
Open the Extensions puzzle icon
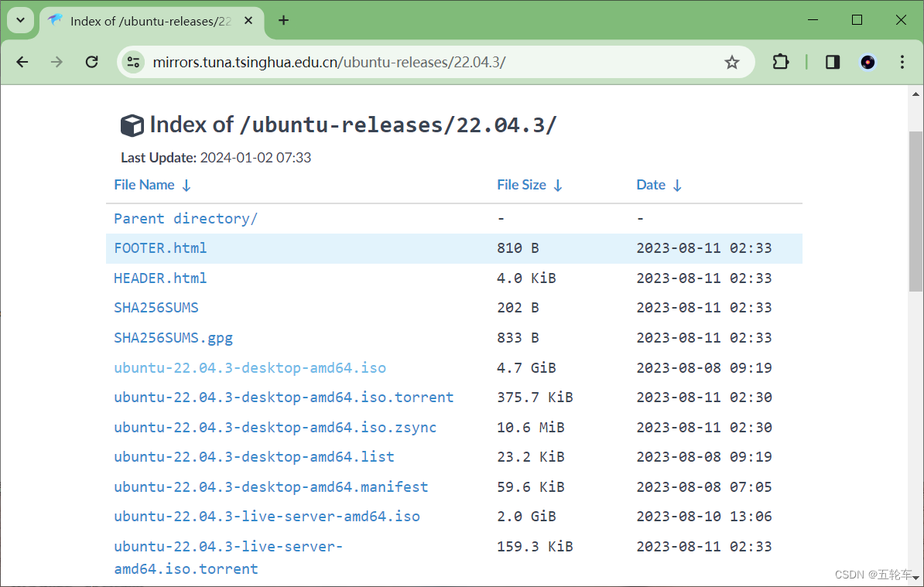pyautogui.click(x=780, y=62)
